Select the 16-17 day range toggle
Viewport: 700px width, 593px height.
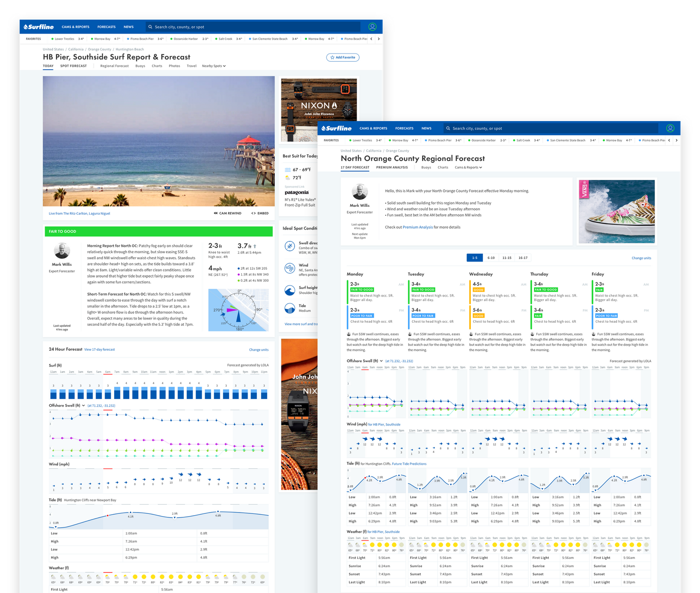[523, 258]
